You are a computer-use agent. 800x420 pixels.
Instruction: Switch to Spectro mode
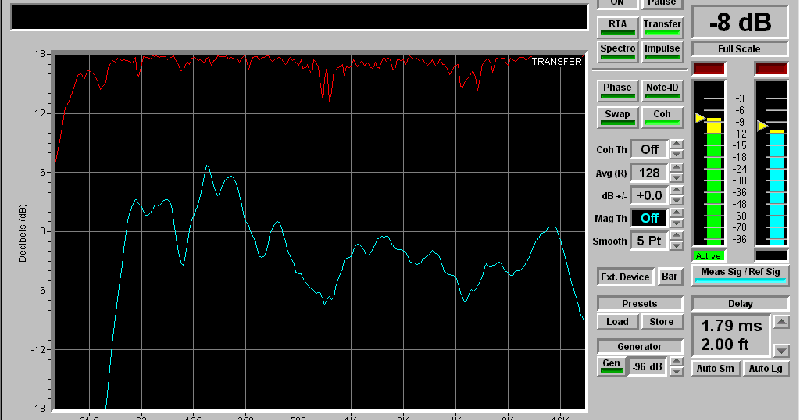pos(617,51)
